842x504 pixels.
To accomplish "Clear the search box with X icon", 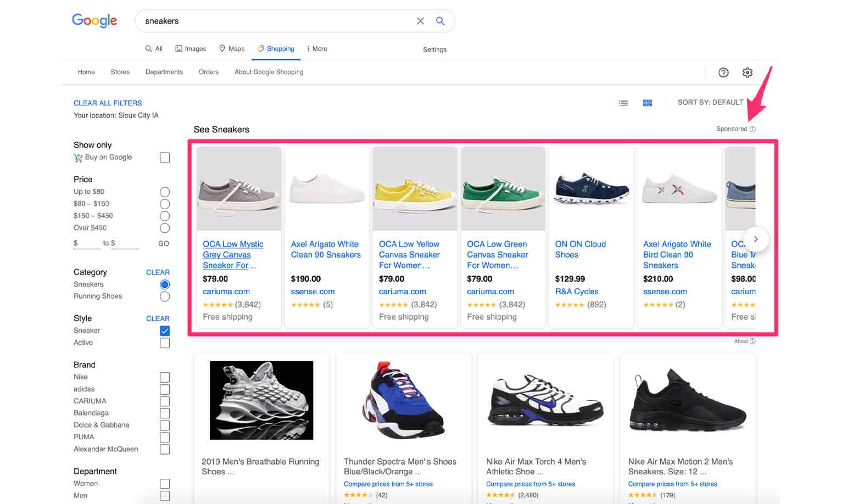I will click(420, 21).
